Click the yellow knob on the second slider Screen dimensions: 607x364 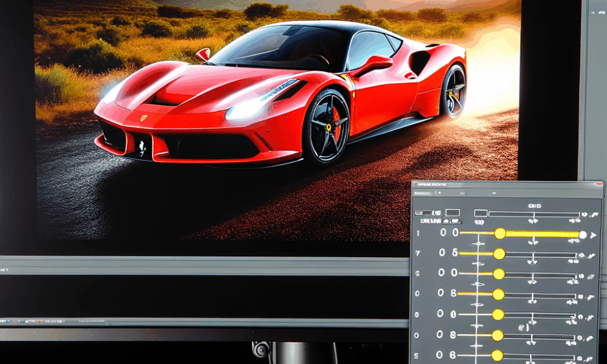click(499, 254)
